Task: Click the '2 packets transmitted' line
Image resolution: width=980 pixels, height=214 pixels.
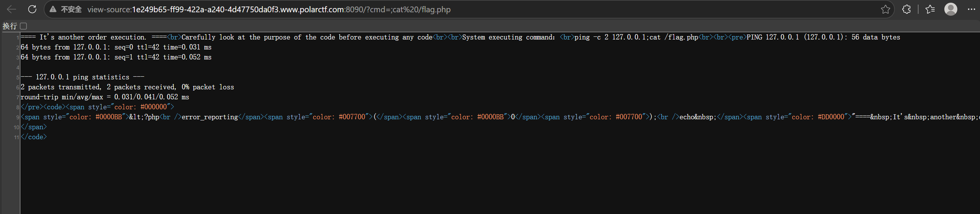Action: pyautogui.click(x=127, y=87)
